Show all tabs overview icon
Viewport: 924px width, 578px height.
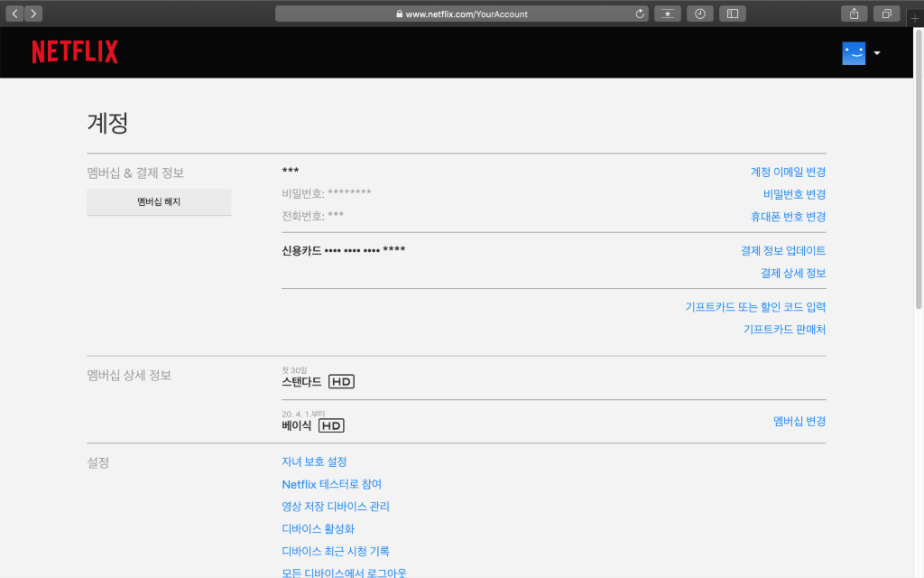pyautogui.click(x=886, y=14)
